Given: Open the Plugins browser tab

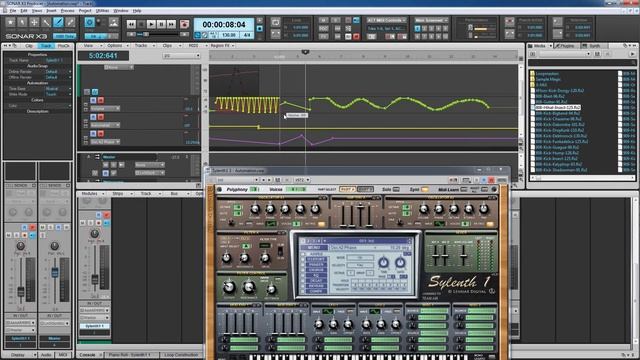Looking at the screenshot, I should 566,46.
